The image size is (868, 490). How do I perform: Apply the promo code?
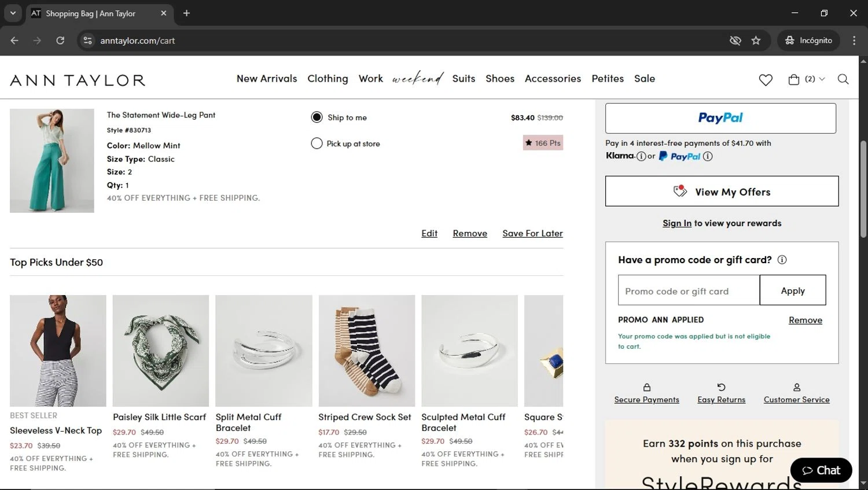pyautogui.click(x=793, y=290)
